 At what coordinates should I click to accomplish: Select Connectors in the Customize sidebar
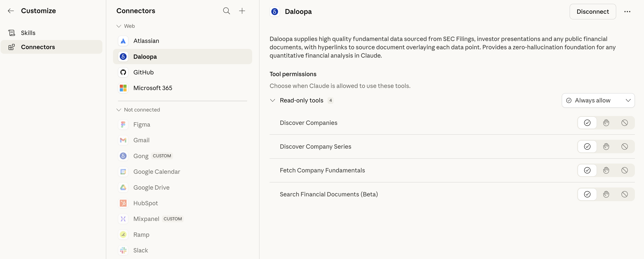tap(38, 47)
